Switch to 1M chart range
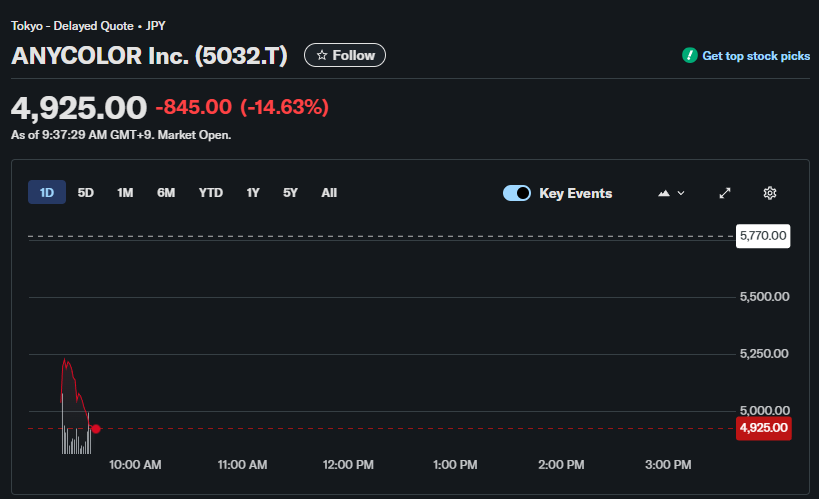Image resolution: width=819 pixels, height=499 pixels. click(x=125, y=193)
